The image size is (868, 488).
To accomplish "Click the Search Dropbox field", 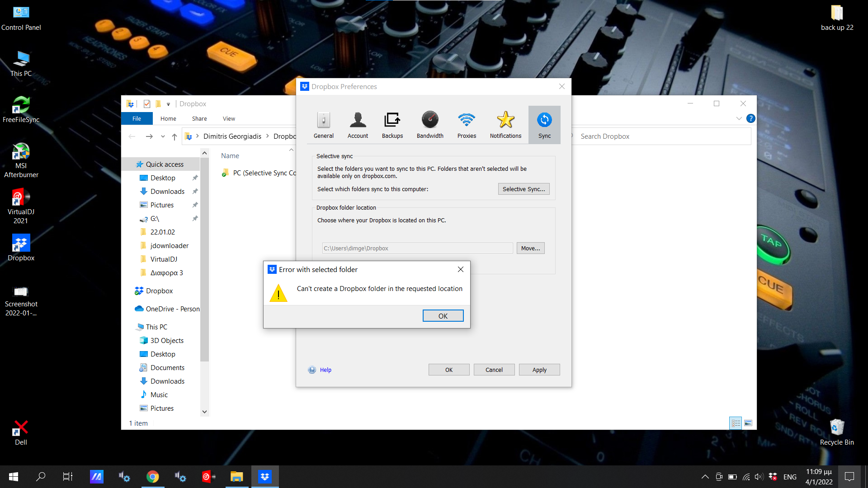I will pos(662,136).
